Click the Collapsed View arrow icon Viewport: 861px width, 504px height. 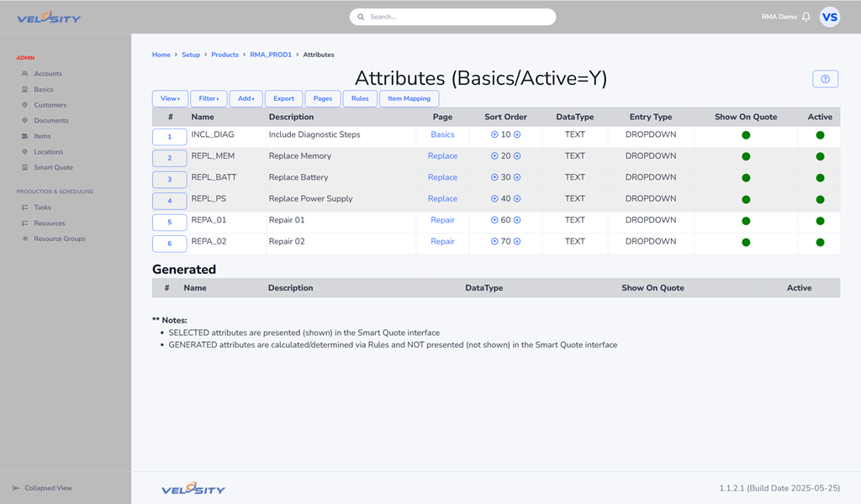click(x=16, y=488)
